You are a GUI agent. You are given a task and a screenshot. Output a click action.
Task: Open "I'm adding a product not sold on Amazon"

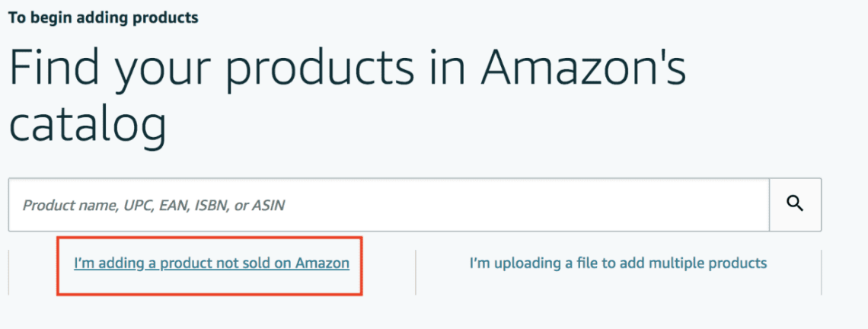212,264
